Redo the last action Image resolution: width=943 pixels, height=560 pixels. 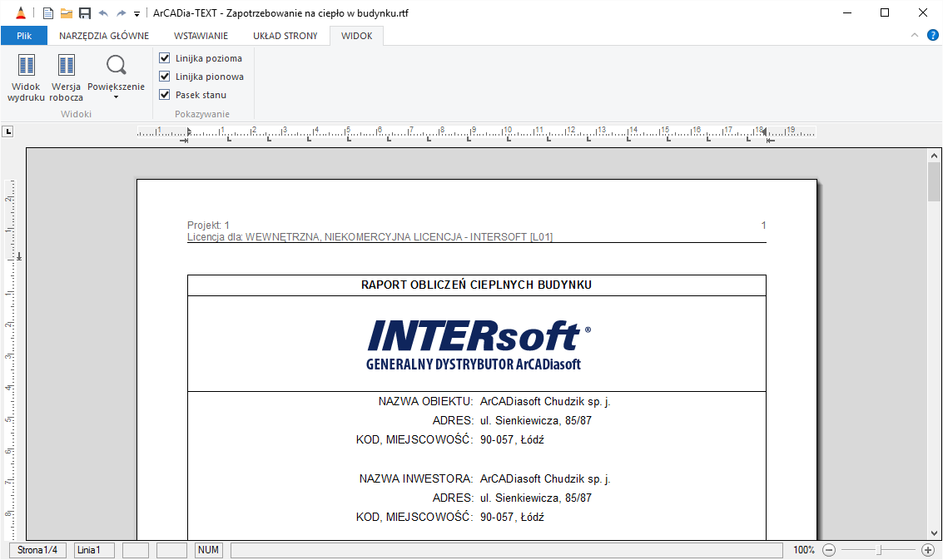click(x=121, y=13)
